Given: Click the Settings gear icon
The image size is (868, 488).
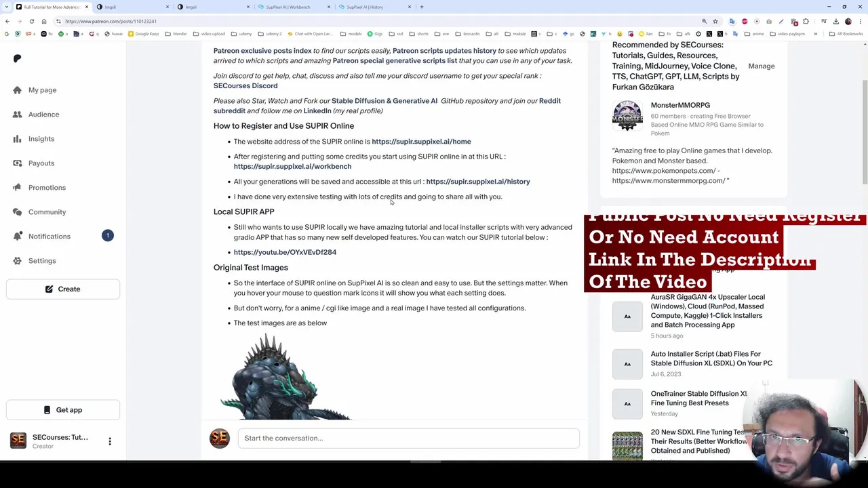Looking at the screenshot, I should pos(18,261).
